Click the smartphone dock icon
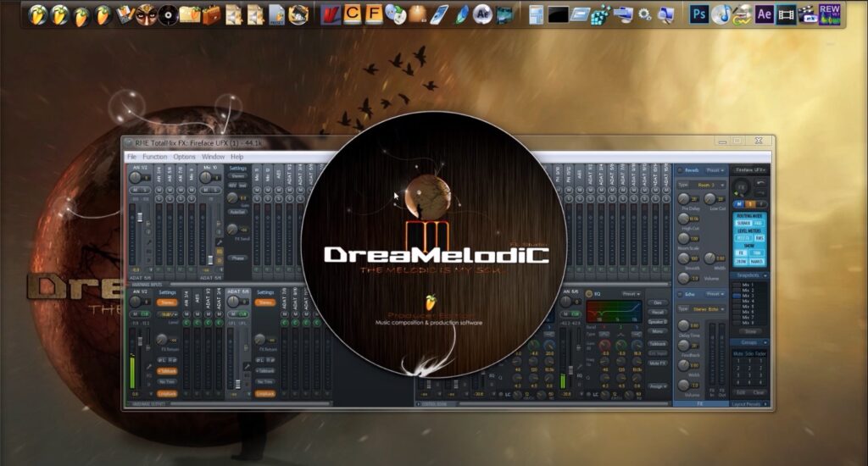This screenshot has height=466, width=868. click(439, 15)
